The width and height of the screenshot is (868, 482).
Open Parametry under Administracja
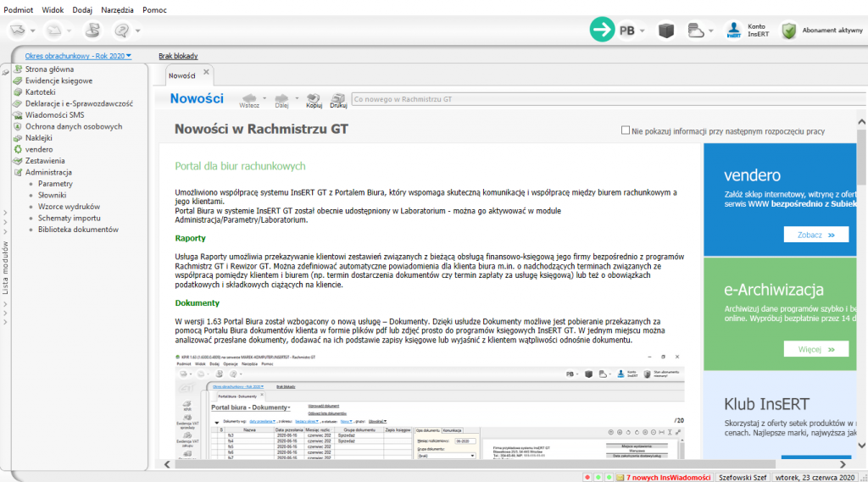pos(55,184)
